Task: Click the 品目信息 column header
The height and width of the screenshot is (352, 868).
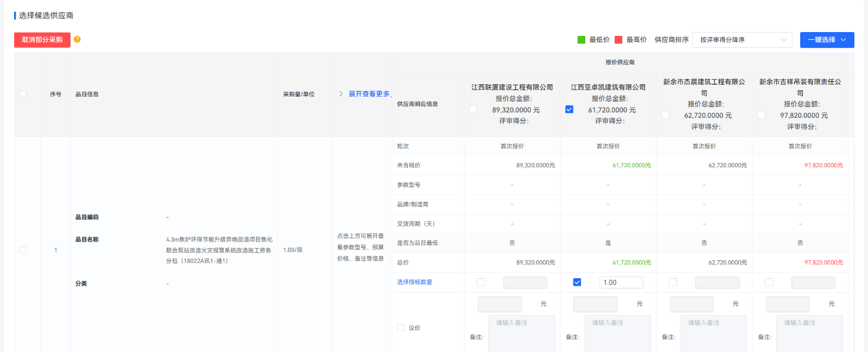Action: pos(87,94)
